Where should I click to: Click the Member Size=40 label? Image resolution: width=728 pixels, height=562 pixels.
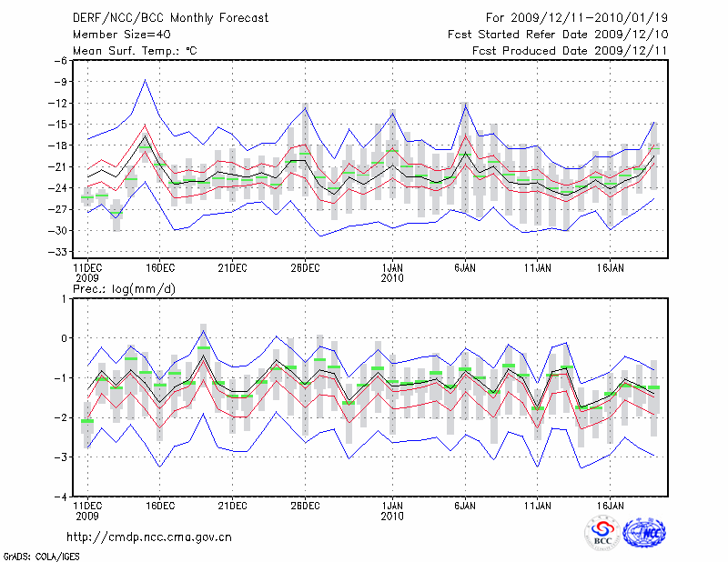(121, 34)
